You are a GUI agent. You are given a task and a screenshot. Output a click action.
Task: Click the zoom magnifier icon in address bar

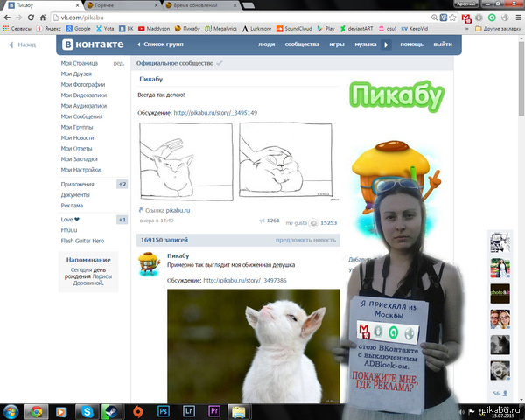click(x=434, y=17)
